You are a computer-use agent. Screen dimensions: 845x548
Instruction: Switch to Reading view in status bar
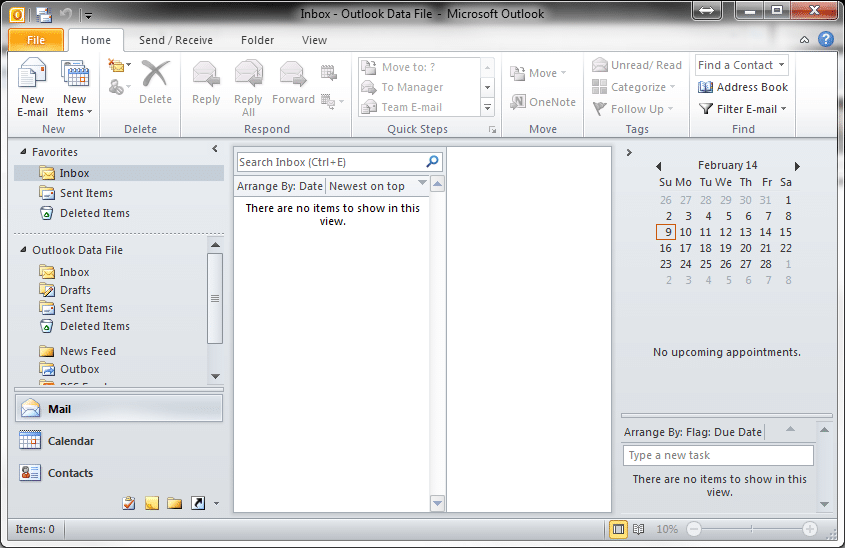click(639, 529)
